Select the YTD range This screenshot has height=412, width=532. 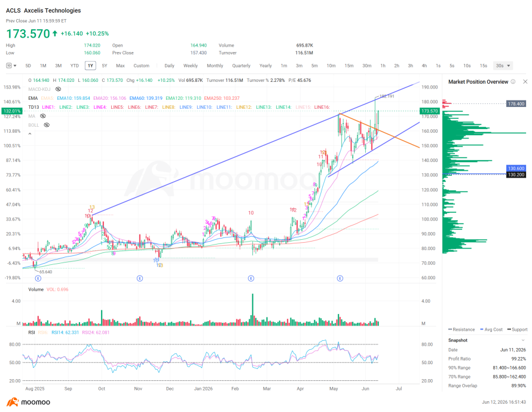(x=74, y=66)
